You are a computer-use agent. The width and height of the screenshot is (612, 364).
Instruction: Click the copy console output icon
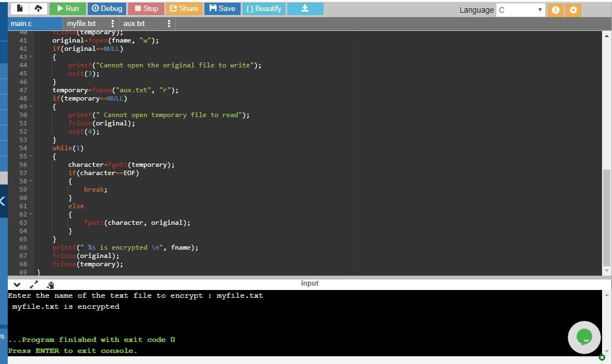pyautogui.click(x=50, y=284)
